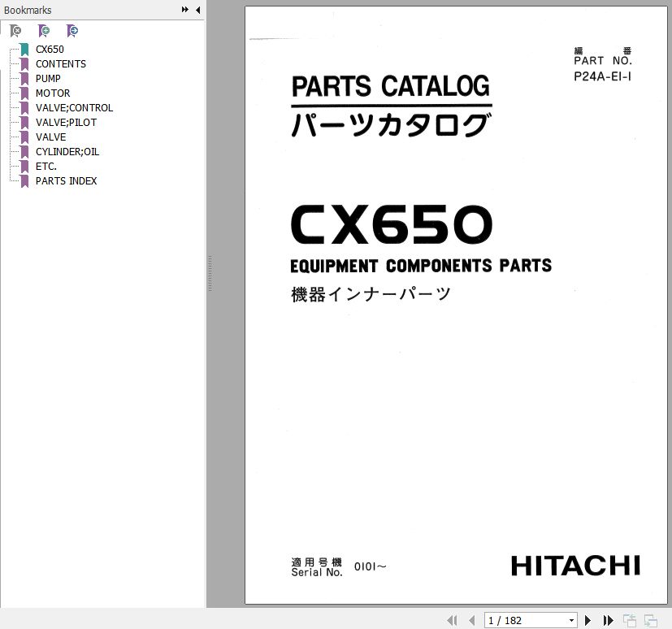Open the PARTS INDEX bookmark

66,180
